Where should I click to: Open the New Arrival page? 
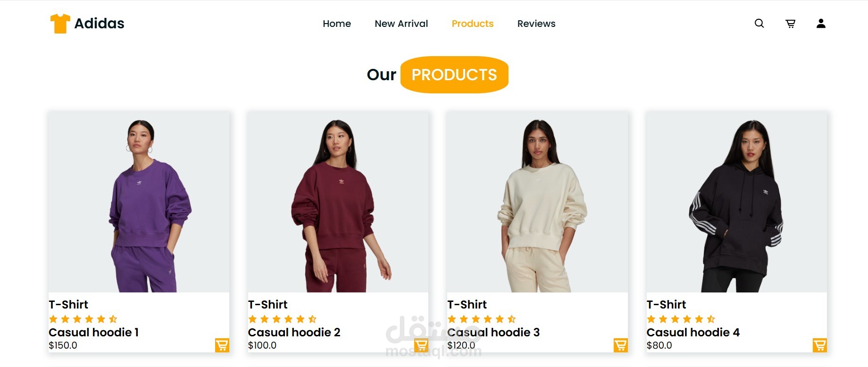[x=401, y=24]
